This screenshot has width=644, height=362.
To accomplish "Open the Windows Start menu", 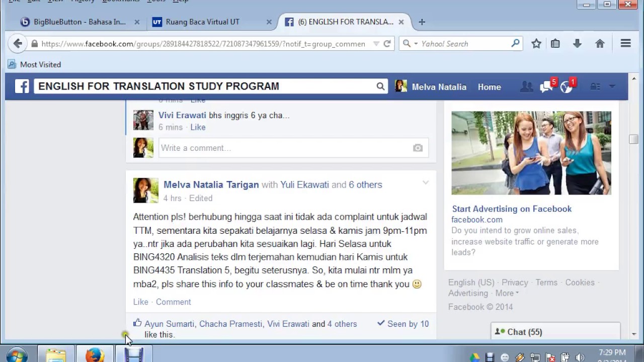I will tap(17, 355).
